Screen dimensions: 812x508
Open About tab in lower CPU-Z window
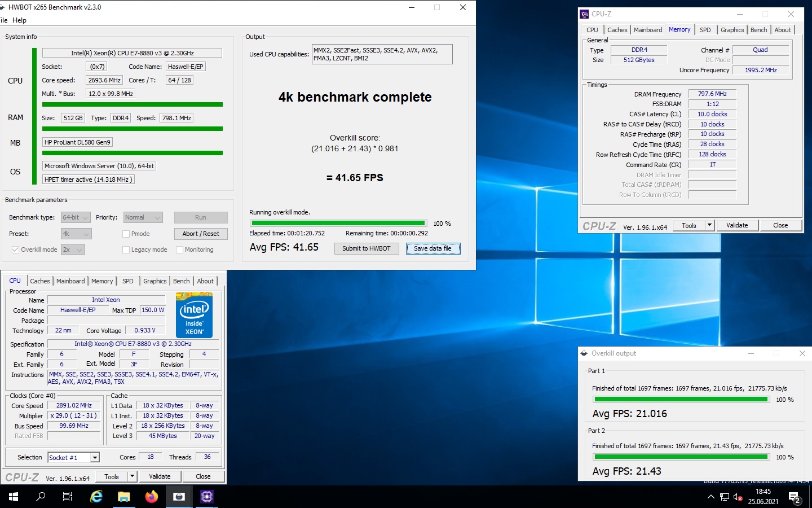(205, 281)
